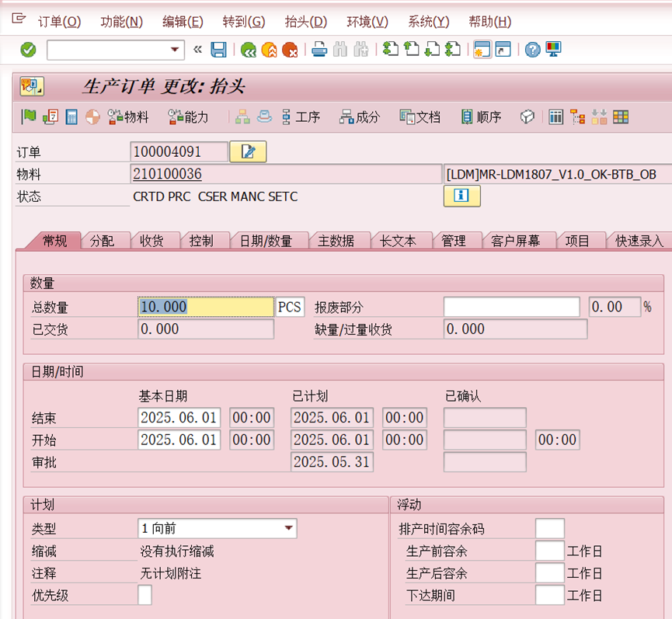This screenshot has height=619, width=672.
Task: Click the blue status information button
Action: click(462, 196)
